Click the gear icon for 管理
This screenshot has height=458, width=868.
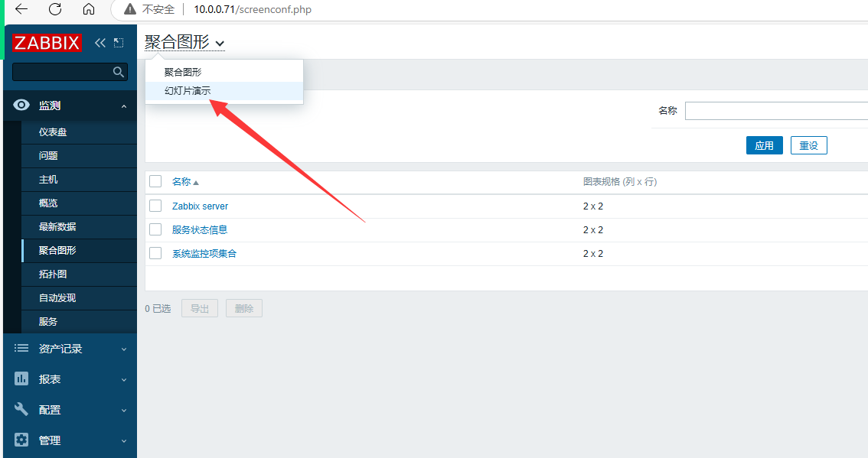coord(21,440)
